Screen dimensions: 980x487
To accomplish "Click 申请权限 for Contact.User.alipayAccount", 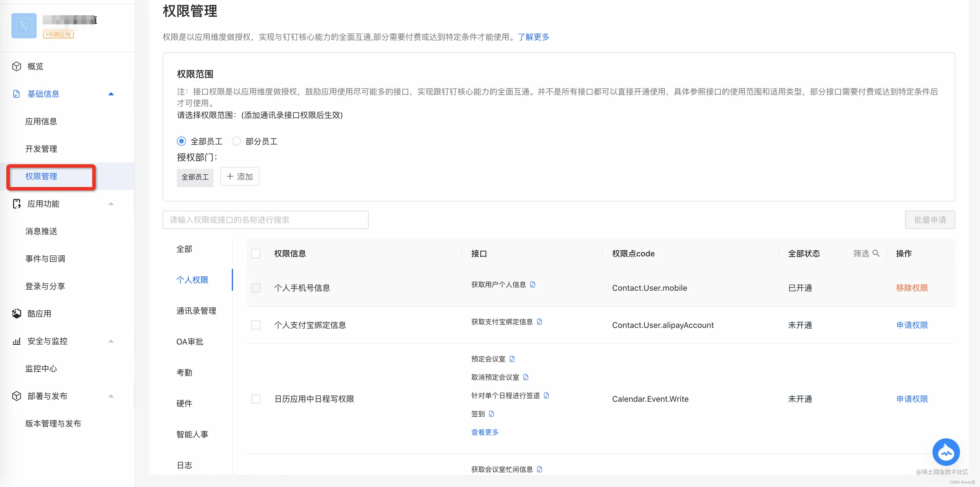I will point(912,325).
